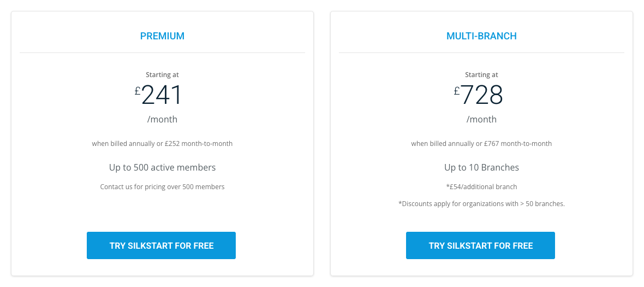The image size is (644, 287).
Task: Click the £241 Premium price
Action: click(x=162, y=96)
